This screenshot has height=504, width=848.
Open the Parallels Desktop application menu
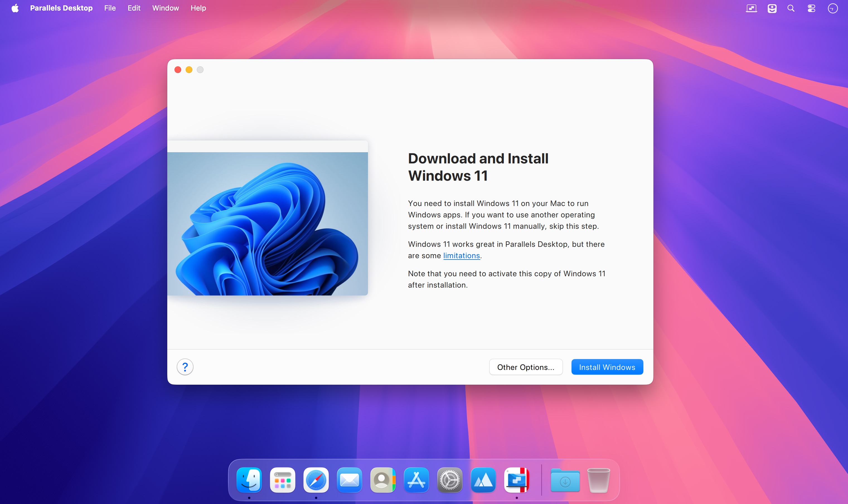pos(61,8)
